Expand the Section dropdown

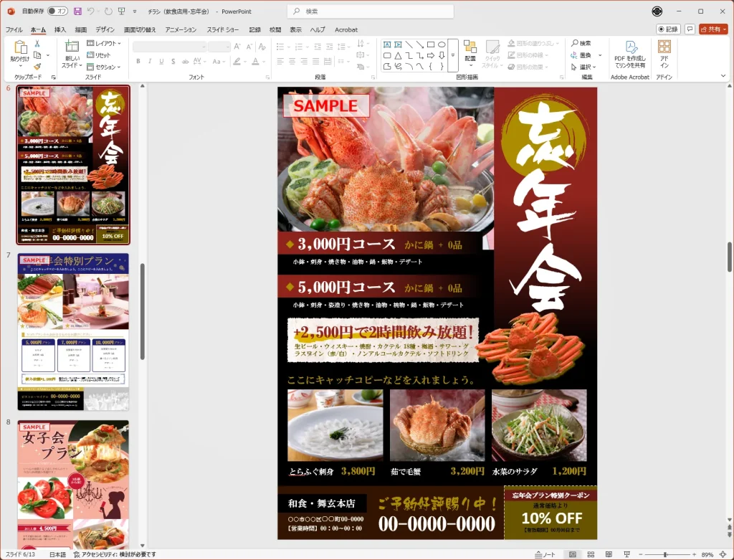(104, 67)
